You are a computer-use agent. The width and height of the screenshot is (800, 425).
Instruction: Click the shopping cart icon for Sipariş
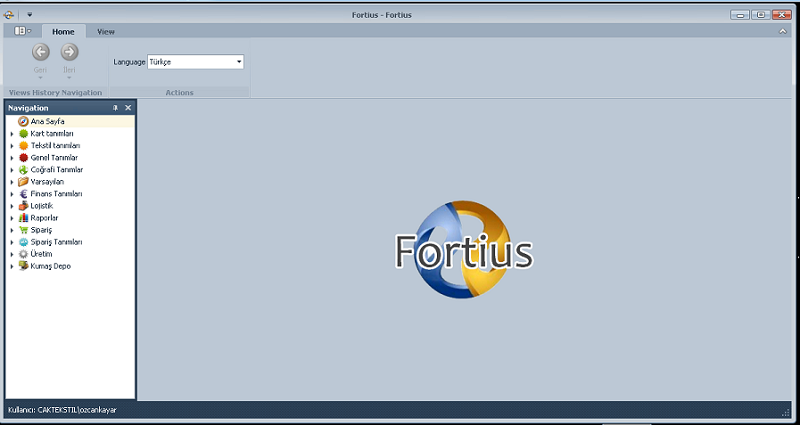pos(23,230)
